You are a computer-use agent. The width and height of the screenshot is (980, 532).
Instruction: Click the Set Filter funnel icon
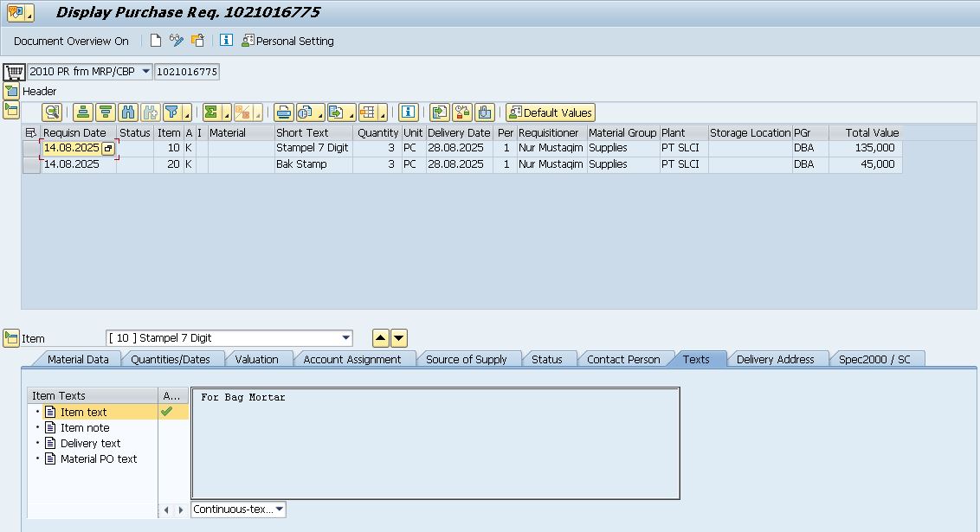coord(177,112)
